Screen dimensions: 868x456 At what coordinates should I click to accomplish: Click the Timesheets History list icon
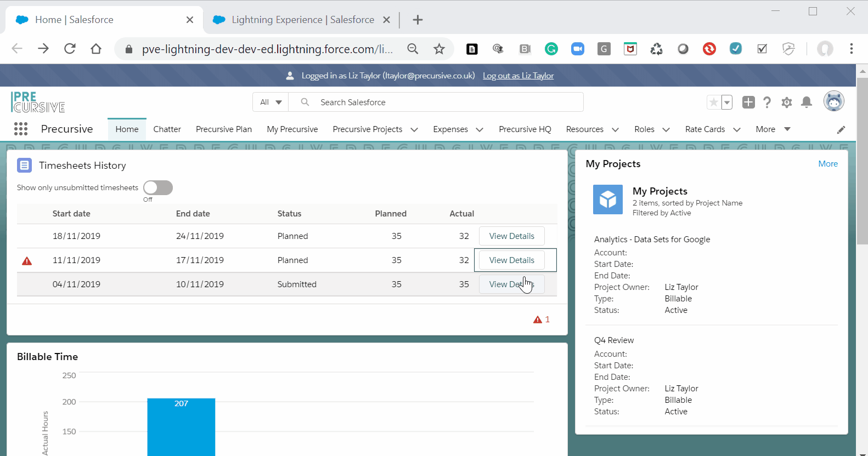point(24,165)
